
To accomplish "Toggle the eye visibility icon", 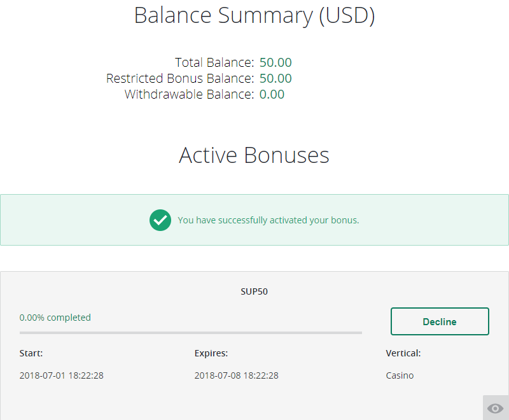I will (x=495, y=408).
